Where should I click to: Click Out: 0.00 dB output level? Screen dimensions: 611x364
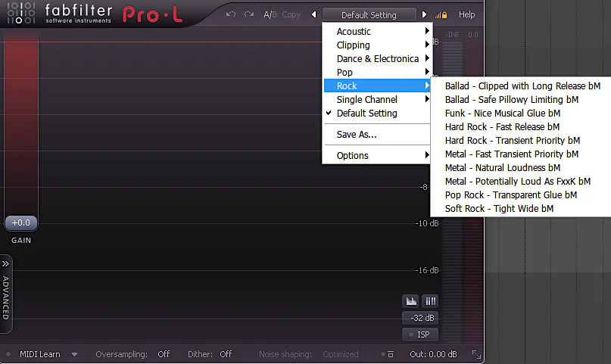(433, 354)
